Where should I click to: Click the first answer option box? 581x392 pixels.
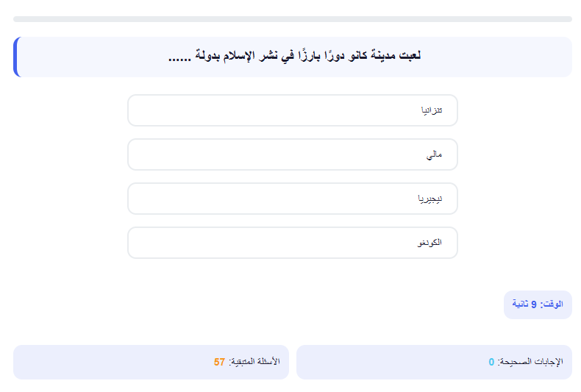293,110
